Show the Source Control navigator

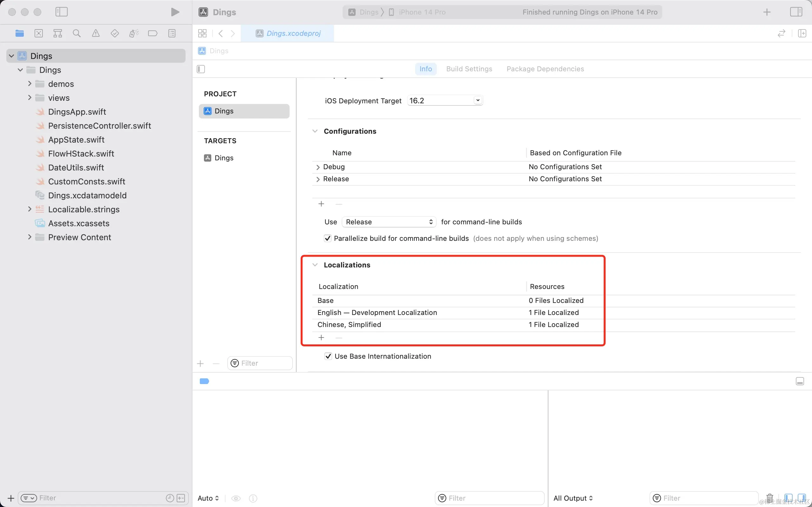pos(39,33)
